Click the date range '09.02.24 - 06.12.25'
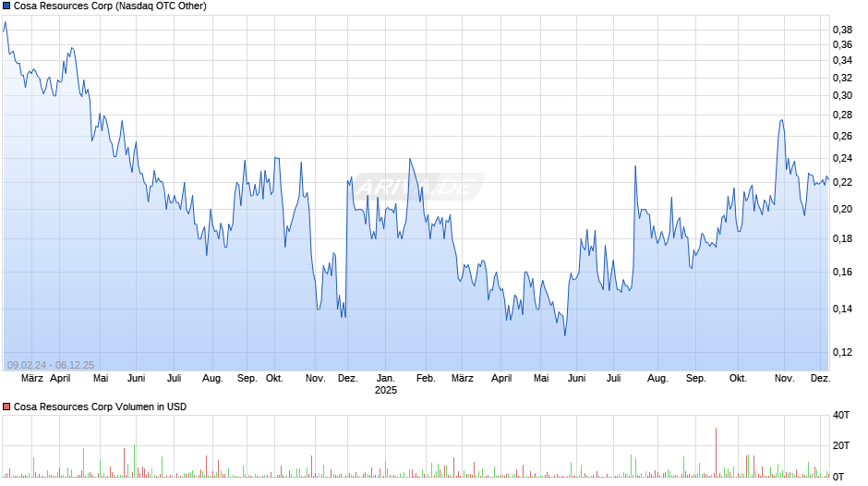The image size is (868, 486). coord(51,365)
